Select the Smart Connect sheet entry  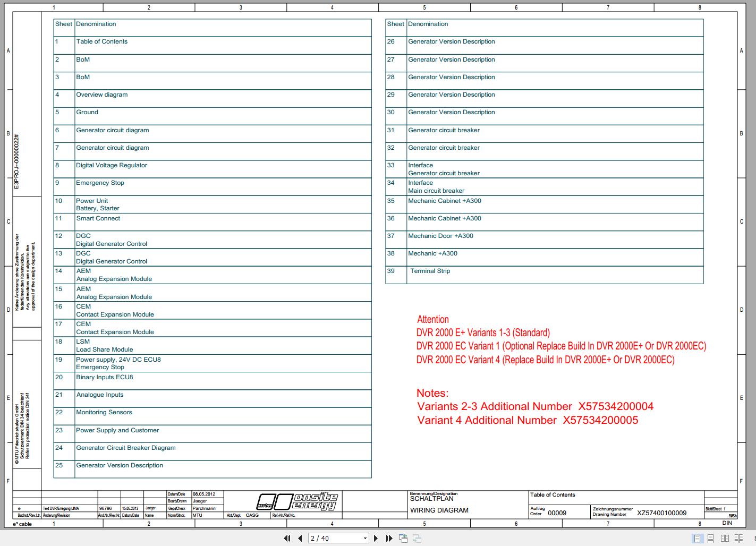click(98, 218)
